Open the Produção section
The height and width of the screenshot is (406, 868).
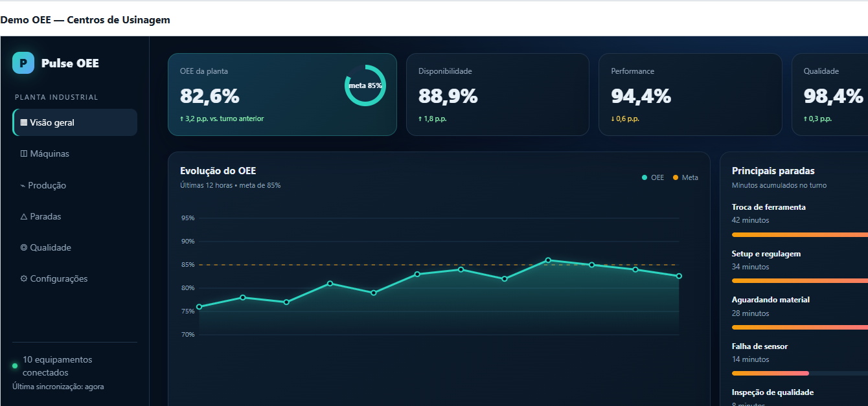(x=74, y=185)
